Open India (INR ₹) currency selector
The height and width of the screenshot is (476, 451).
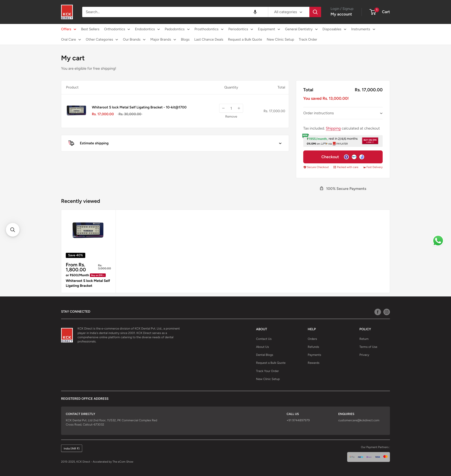coord(72,448)
